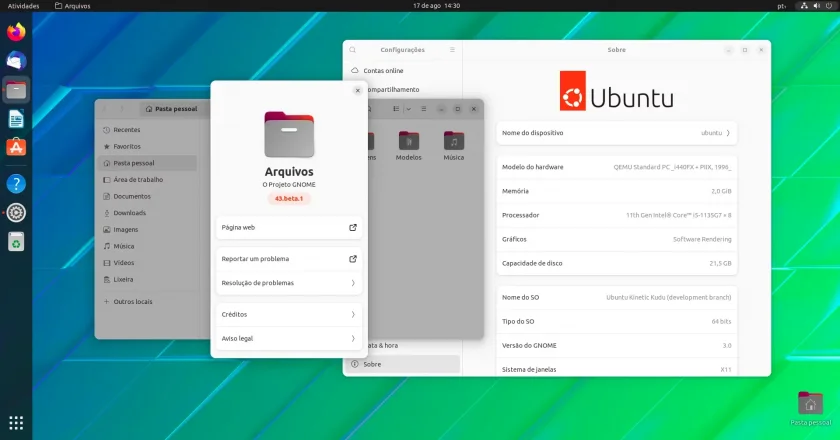Open Firefox from the dock
The image size is (840, 440).
pyautogui.click(x=16, y=32)
